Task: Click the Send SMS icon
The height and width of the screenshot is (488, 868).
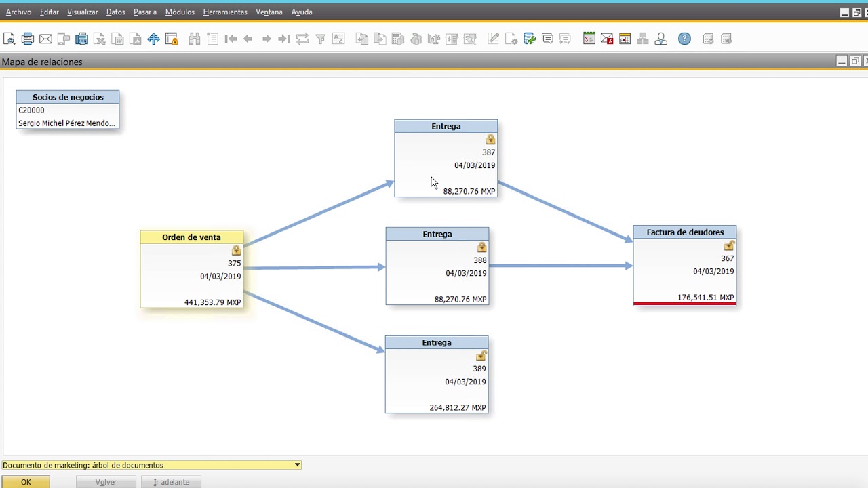Action: [x=64, y=39]
